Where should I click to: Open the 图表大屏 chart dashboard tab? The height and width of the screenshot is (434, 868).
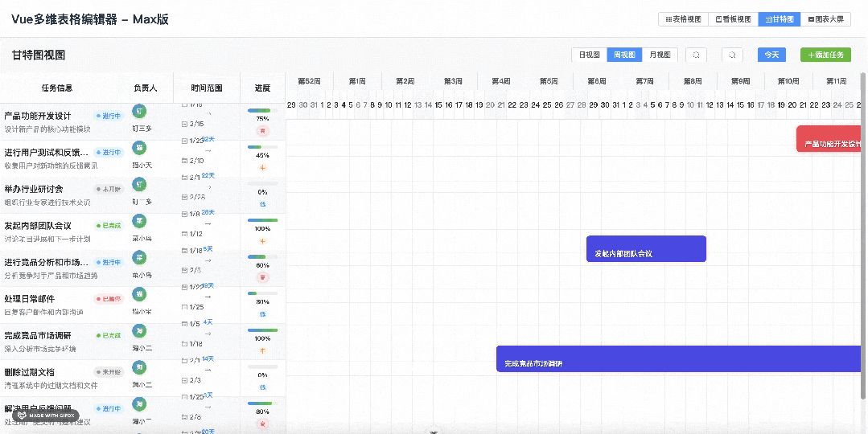[x=825, y=19]
